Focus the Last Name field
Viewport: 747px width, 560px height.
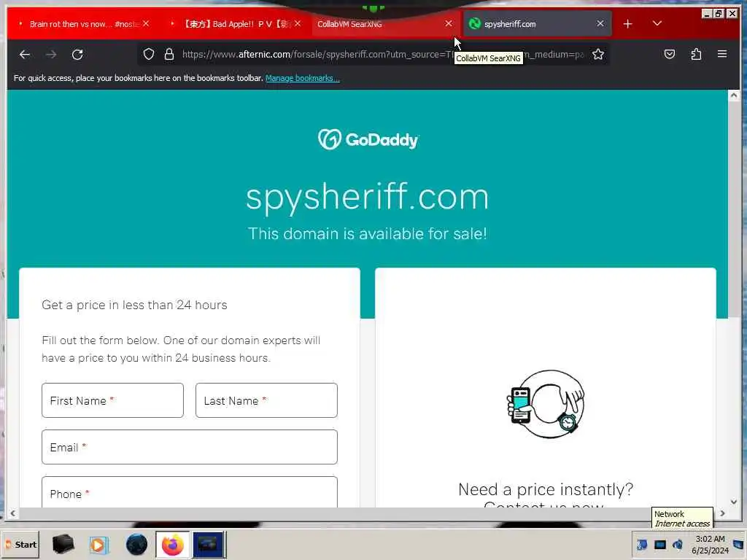(266, 400)
